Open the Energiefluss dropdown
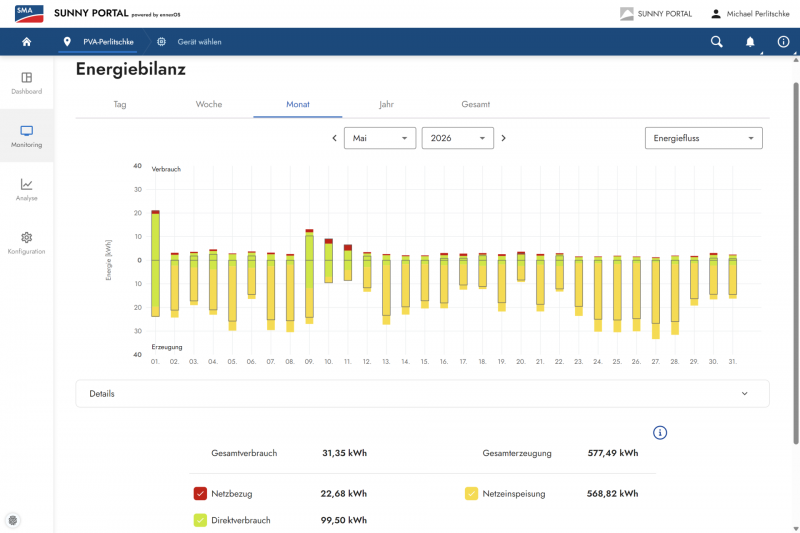Image resolution: width=800 pixels, height=533 pixels. [x=704, y=138]
